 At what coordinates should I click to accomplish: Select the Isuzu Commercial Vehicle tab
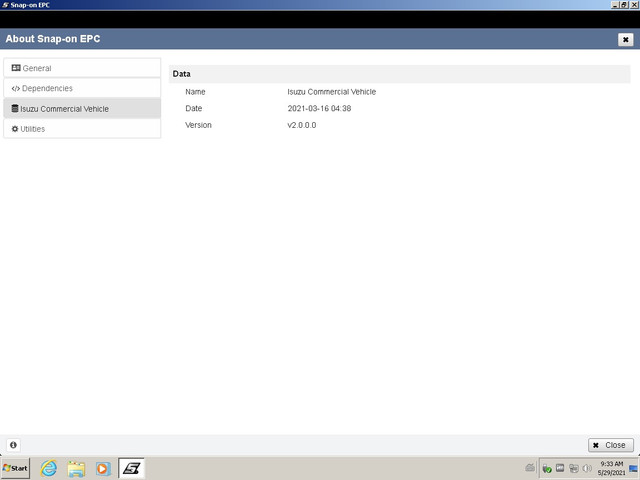point(82,109)
